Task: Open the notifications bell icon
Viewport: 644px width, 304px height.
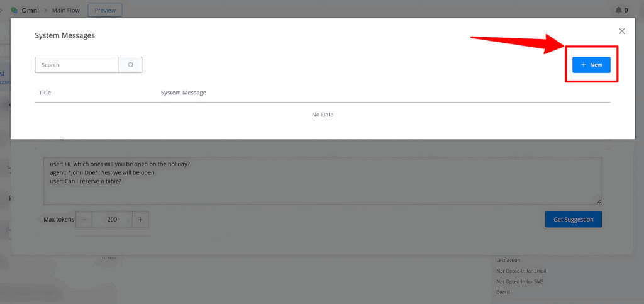Action: 618,10
